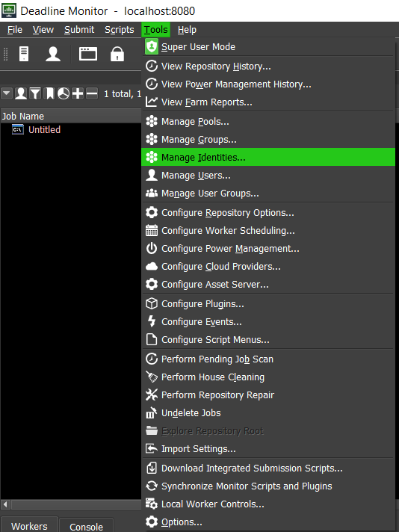Open the Help menu

point(187,30)
